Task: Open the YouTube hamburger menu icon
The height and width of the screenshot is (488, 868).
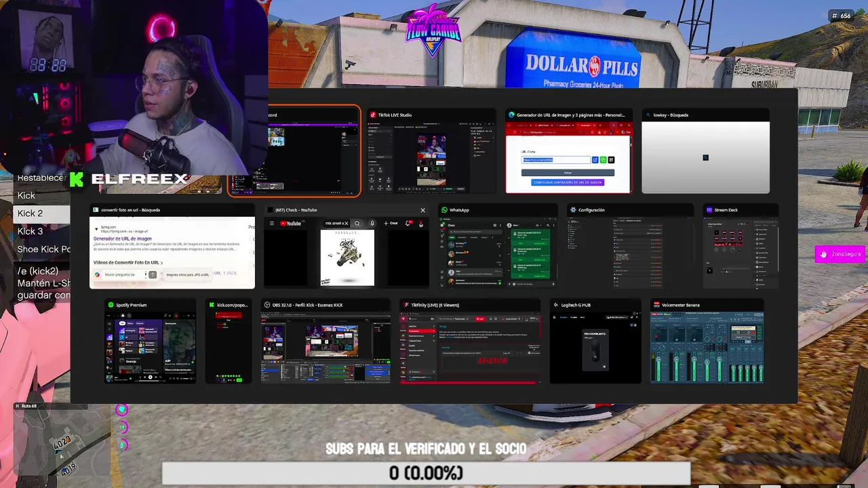Action: click(x=272, y=223)
